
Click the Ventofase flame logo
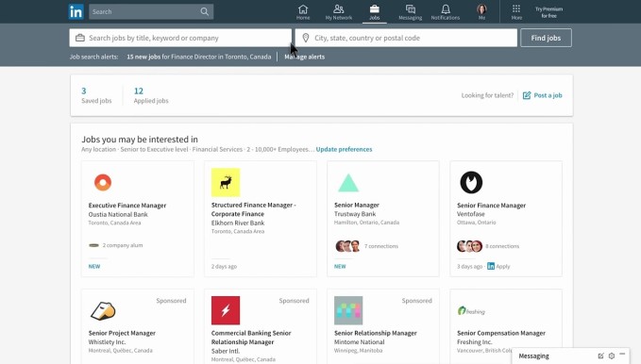click(471, 182)
